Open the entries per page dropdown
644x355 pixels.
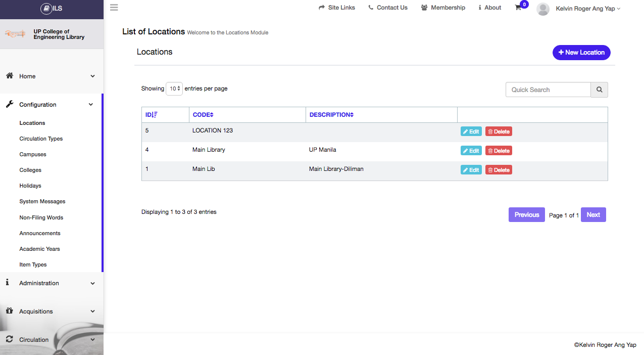(x=174, y=88)
